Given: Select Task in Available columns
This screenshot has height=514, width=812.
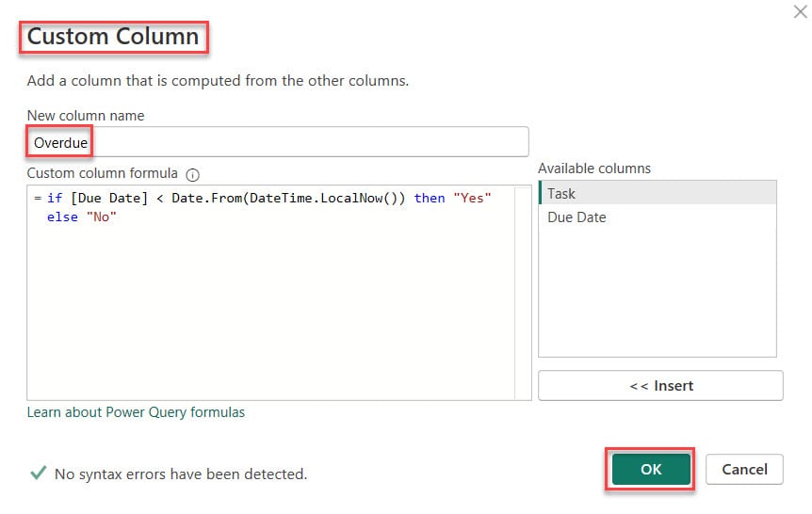Looking at the screenshot, I should coord(658,193).
